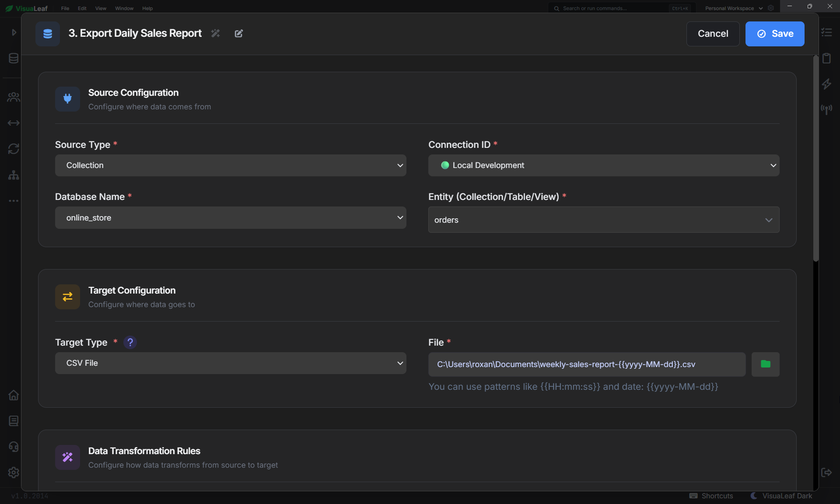Click version v1.0.2014 text
The width and height of the screenshot is (840, 504).
(30, 496)
